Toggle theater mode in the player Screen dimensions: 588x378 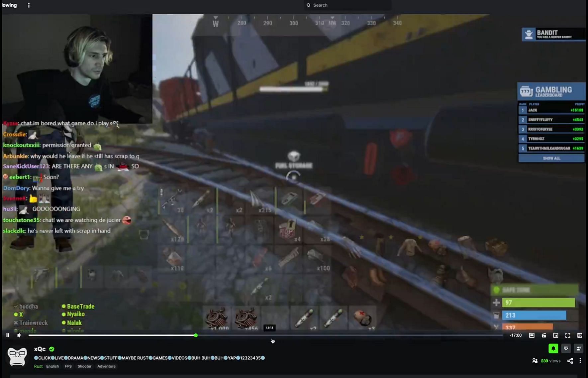(532, 335)
